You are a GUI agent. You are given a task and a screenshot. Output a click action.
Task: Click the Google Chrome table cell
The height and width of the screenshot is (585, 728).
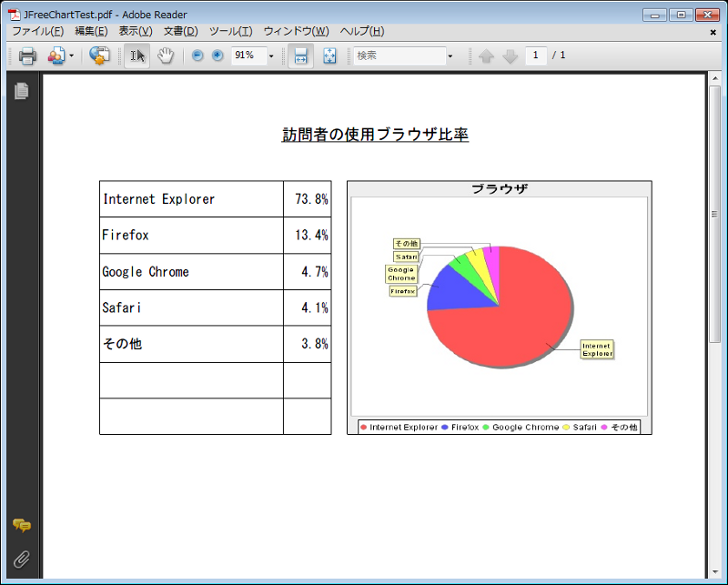(x=191, y=272)
